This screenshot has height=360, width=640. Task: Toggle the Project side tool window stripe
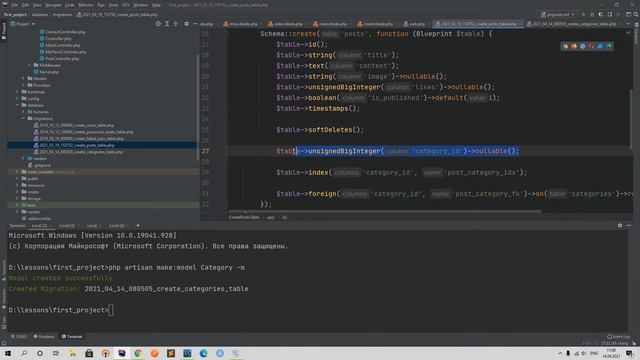(4, 31)
